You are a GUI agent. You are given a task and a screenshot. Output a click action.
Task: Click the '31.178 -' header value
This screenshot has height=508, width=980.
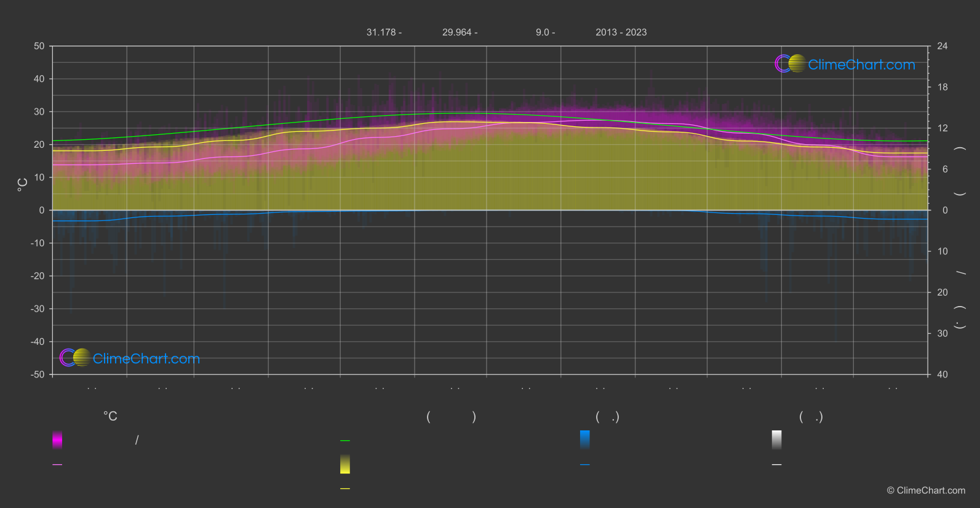pos(384,32)
